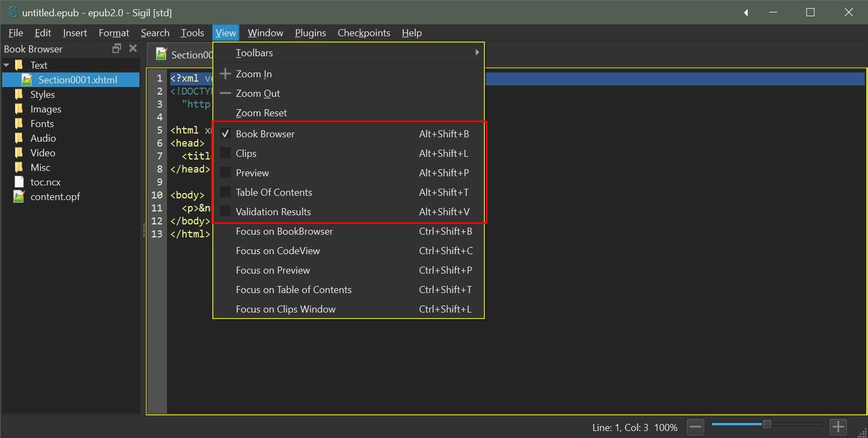868x438 pixels.
Task: Select the Fonts folder row
Action: pyautogui.click(x=71, y=123)
